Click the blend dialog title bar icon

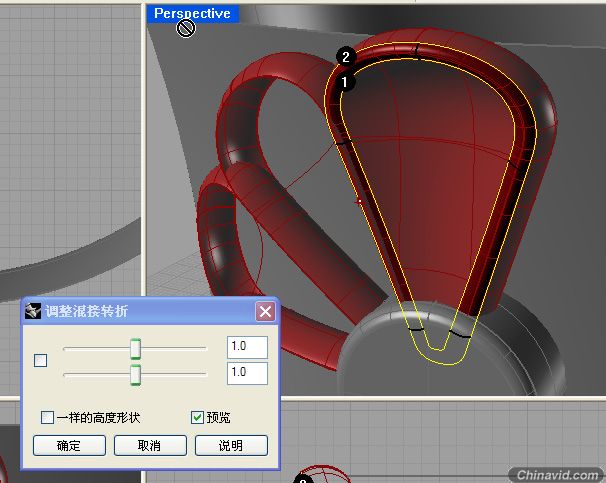[x=33, y=311]
